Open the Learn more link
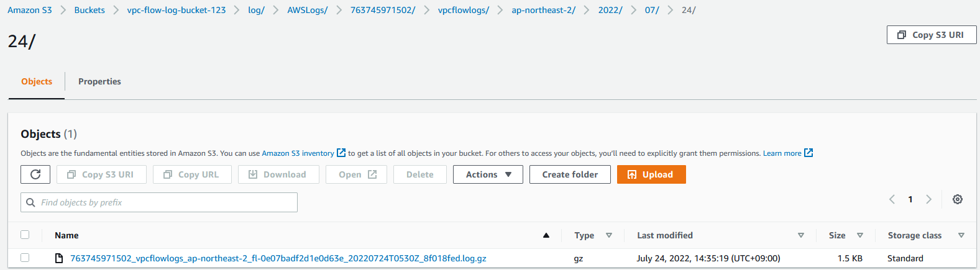980x270 pixels. pyautogui.click(x=782, y=153)
